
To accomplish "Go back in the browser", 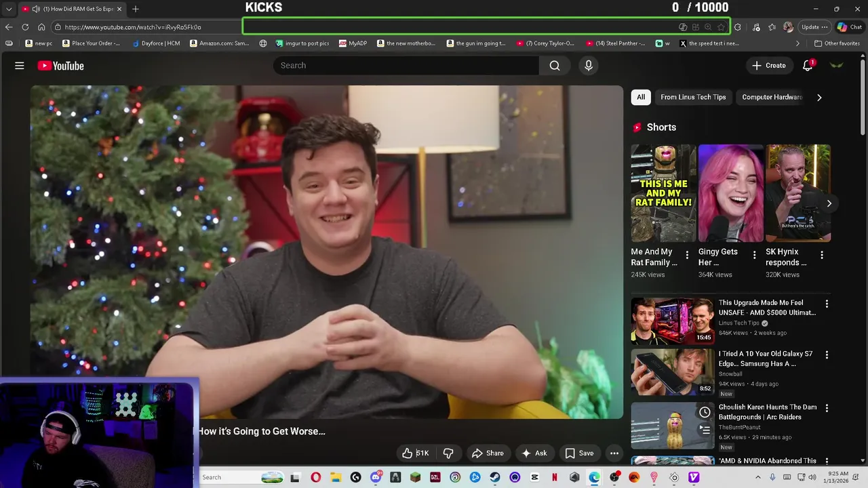I will point(9,27).
